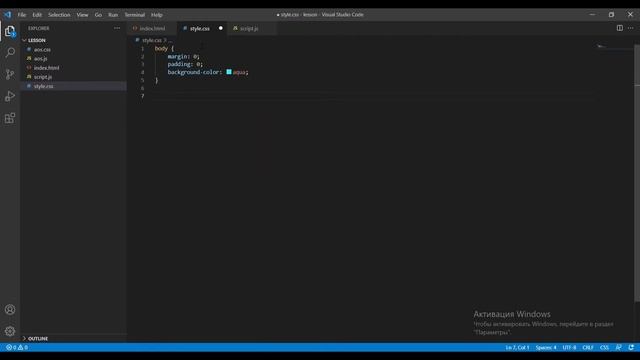Click the editor vertical scrollbar

pos(637,173)
